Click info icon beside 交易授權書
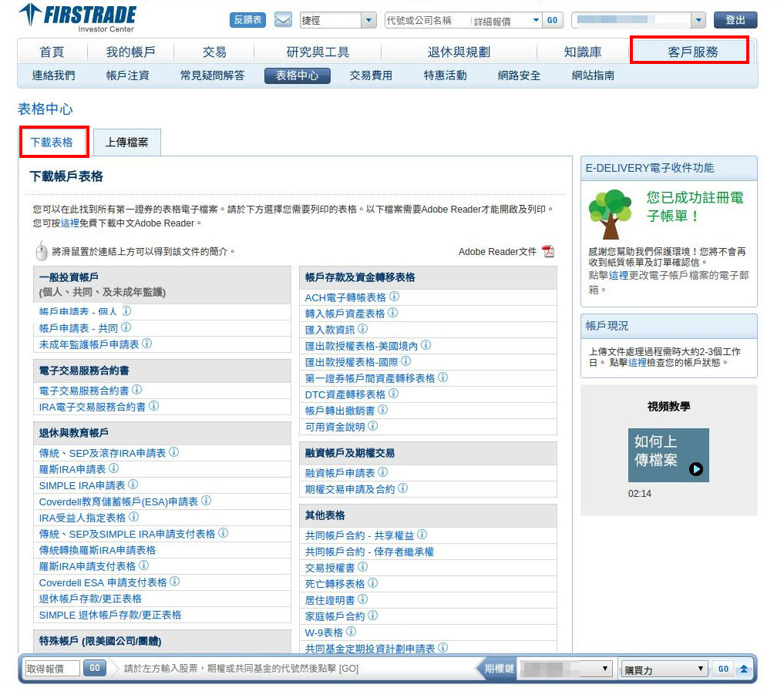This screenshot has height=691, width=784. coord(363,567)
